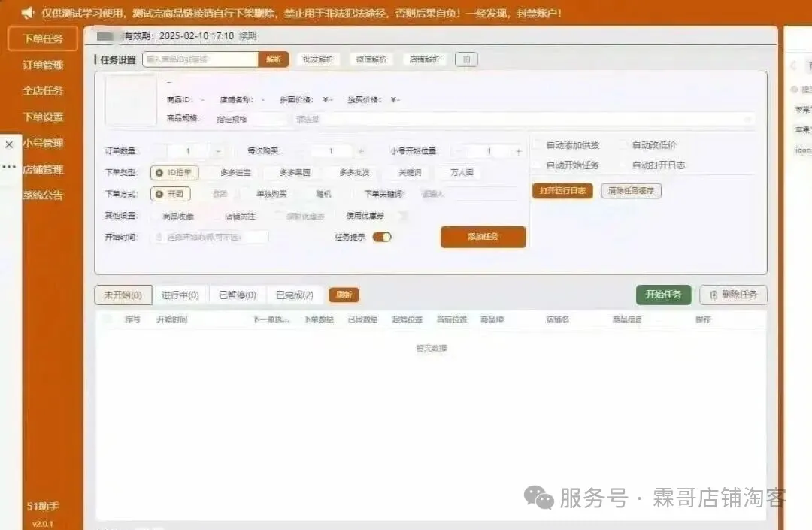Viewport: 812px width, 530px height.
Task: Click the plus icon for 每次购买
Action: click(361, 151)
